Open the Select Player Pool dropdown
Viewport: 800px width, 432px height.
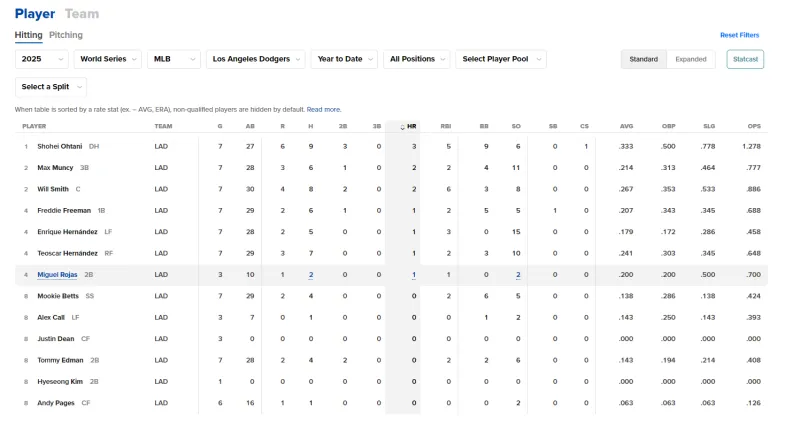[x=500, y=59]
